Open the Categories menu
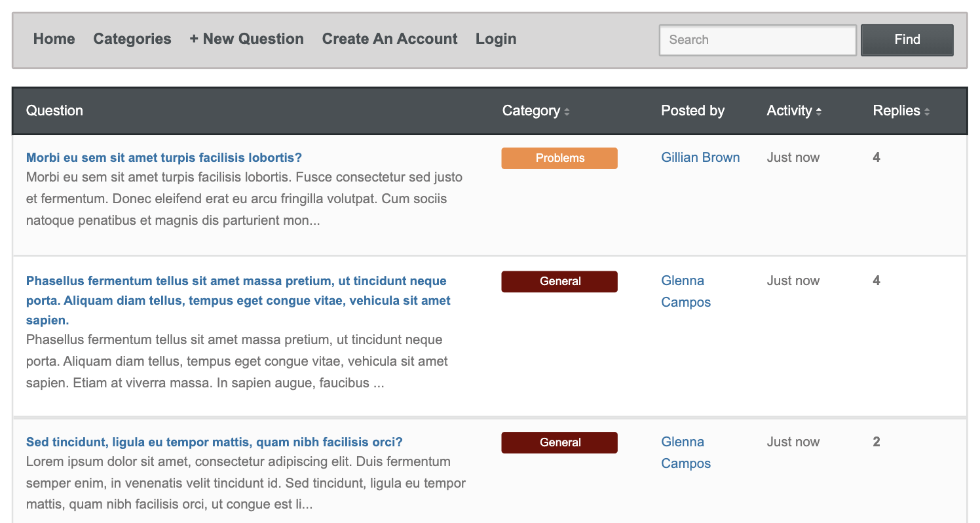 tap(132, 39)
